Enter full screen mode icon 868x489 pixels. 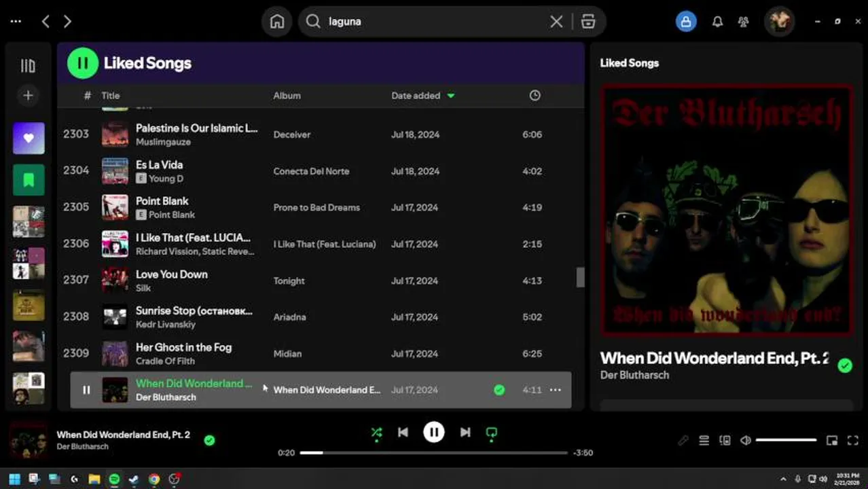[853, 441]
